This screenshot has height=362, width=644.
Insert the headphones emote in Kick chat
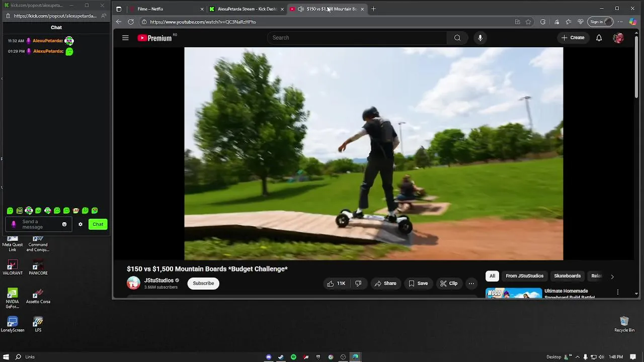point(29,211)
